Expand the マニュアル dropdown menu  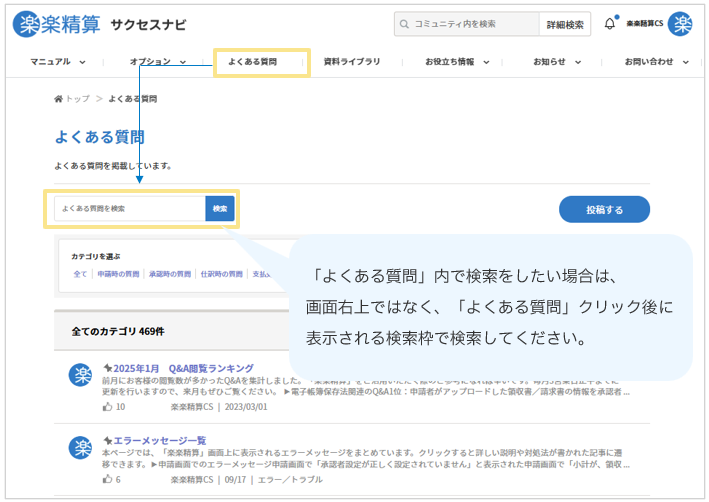(57, 62)
